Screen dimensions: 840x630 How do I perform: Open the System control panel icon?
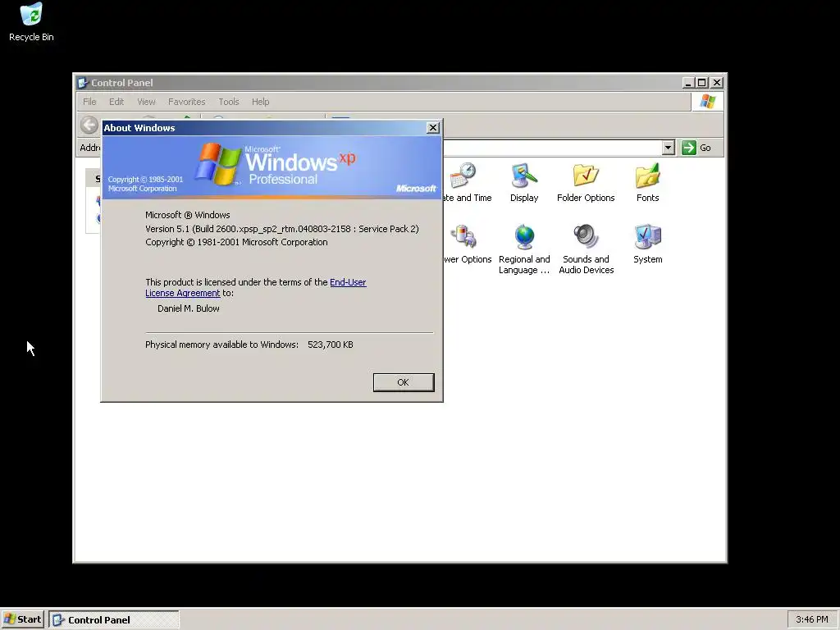[x=648, y=244]
